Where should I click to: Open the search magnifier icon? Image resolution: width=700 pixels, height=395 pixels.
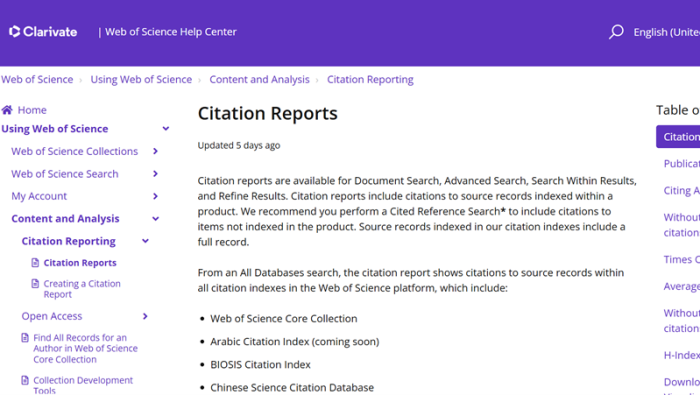click(x=616, y=32)
